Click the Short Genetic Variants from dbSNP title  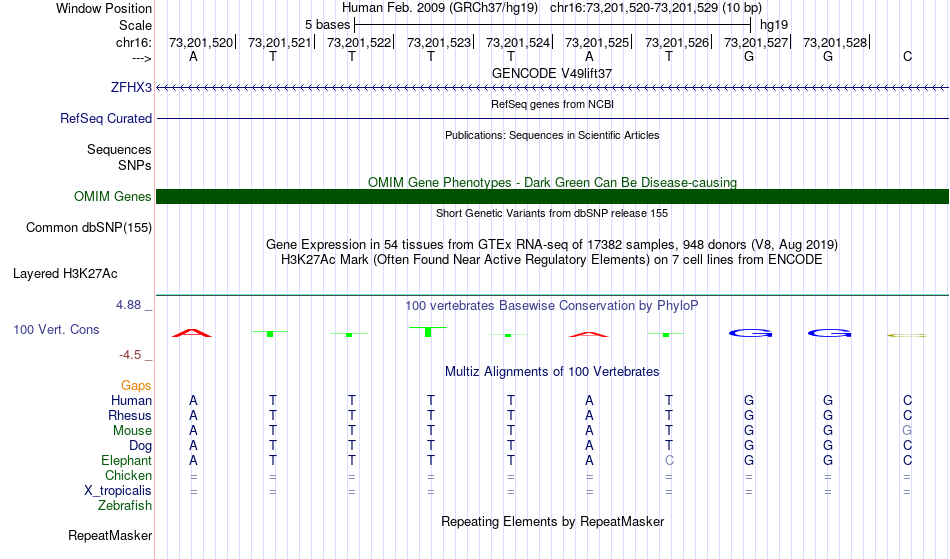(x=552, y=213)
